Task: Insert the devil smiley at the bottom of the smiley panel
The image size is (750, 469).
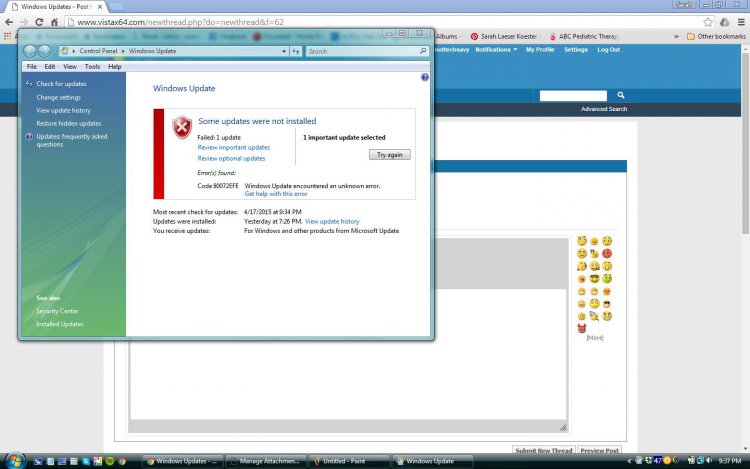Action: pos(582,328)
